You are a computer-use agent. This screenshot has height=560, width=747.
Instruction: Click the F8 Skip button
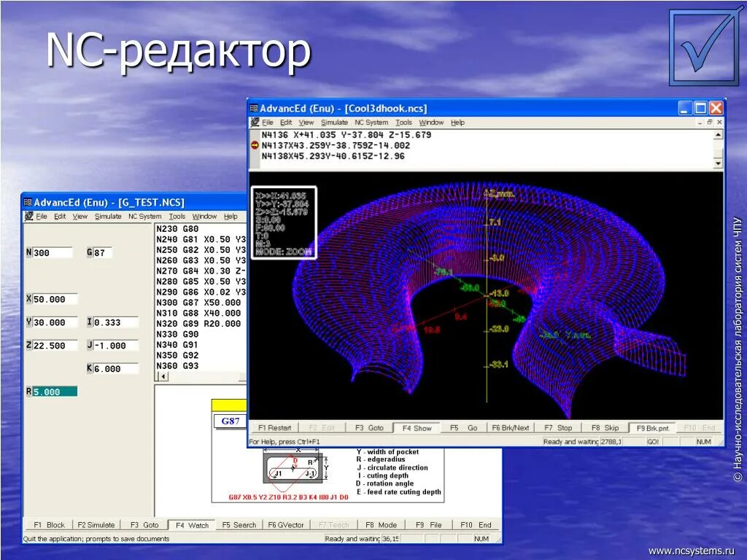(605, 427)
